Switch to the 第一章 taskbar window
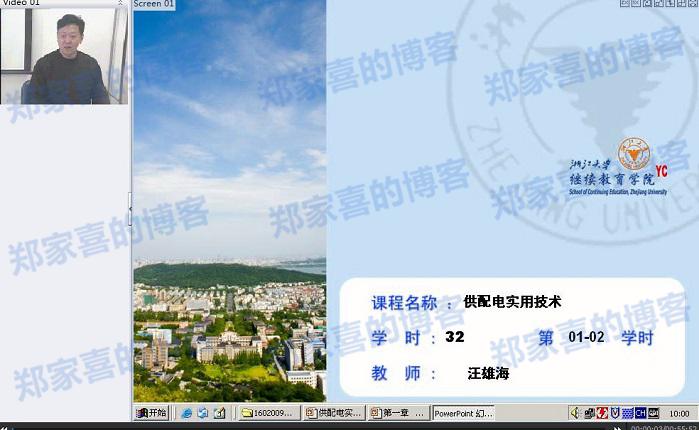Screen dimensions: 699x430 pyautogui.click(x=399, y=413)
